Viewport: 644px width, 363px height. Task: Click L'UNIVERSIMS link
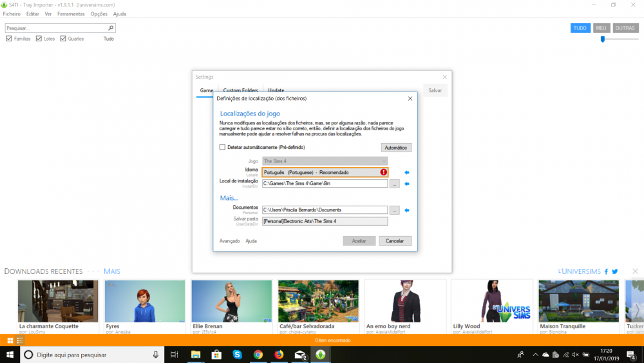[579, 271]
